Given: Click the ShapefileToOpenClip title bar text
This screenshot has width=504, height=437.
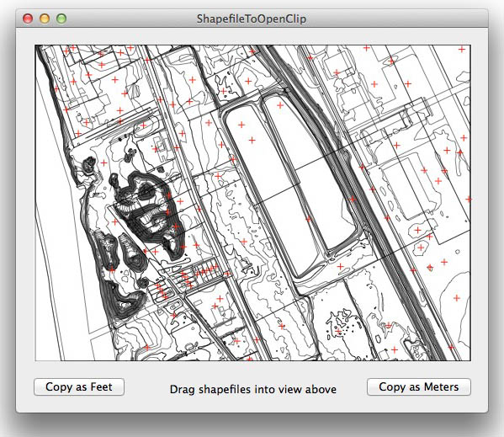Looking at the screenshot, I should (252, 19).
